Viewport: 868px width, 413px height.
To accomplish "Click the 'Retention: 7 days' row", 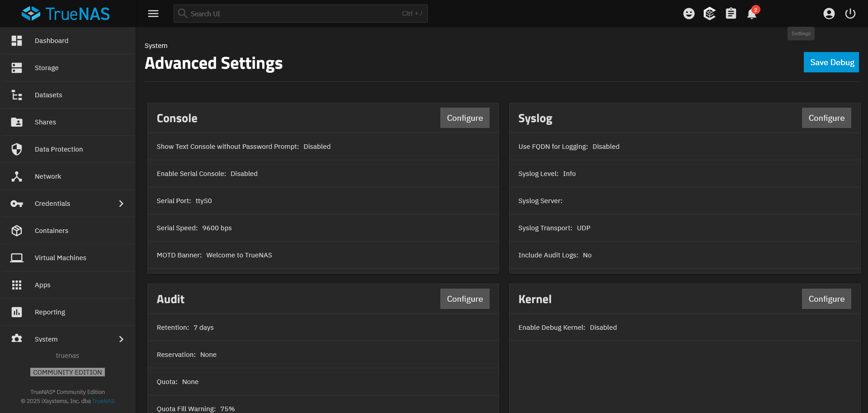I will [323, 328].
